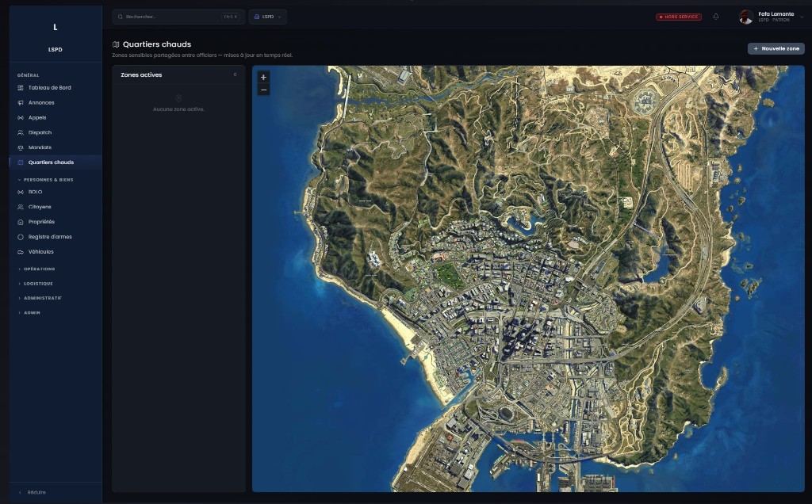The height and width of the screenshot is (504, 812).
Task: Create a zone with Nouvelle zone button
Action: (776, 48)
